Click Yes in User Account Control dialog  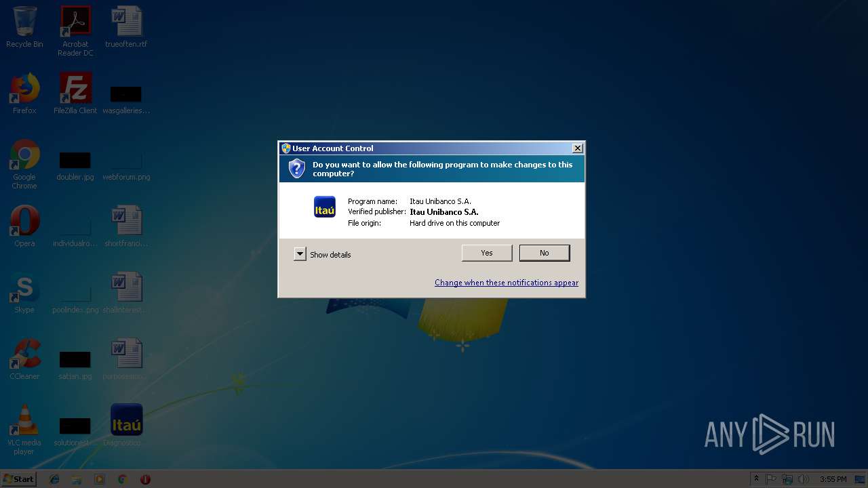[x=487, y=253]
